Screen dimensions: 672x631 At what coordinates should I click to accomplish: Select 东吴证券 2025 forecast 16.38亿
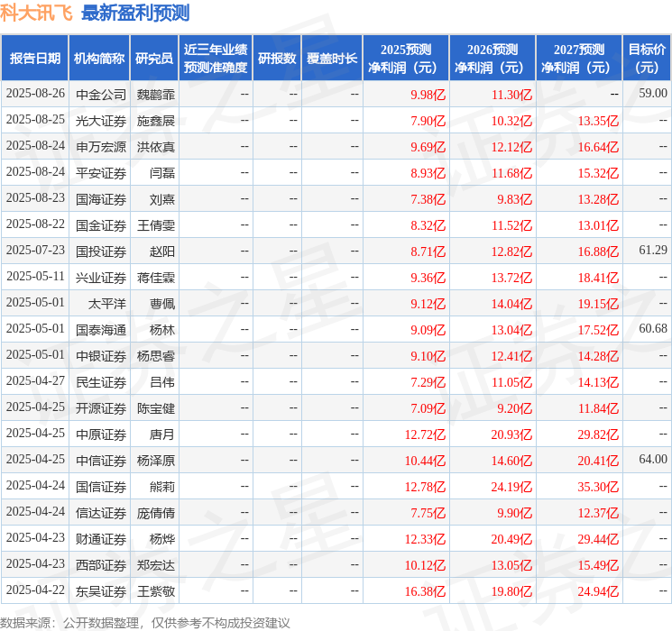[x=425, y=591]
